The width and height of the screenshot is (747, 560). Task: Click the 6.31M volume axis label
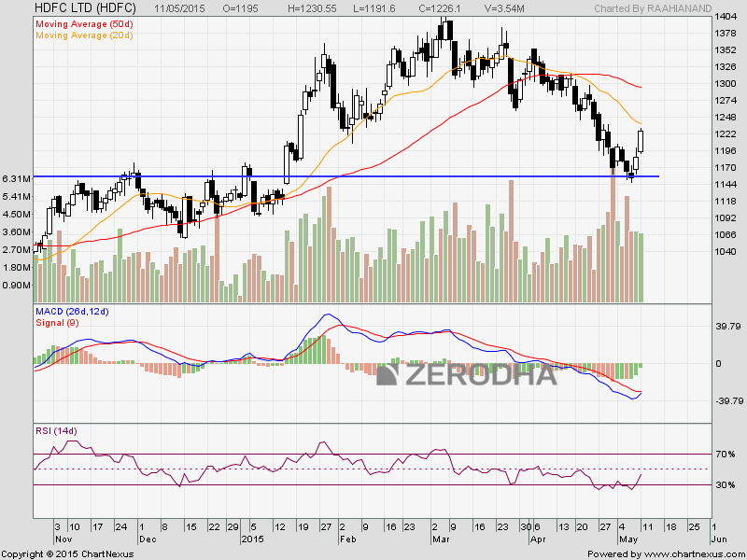click(17, 178)
